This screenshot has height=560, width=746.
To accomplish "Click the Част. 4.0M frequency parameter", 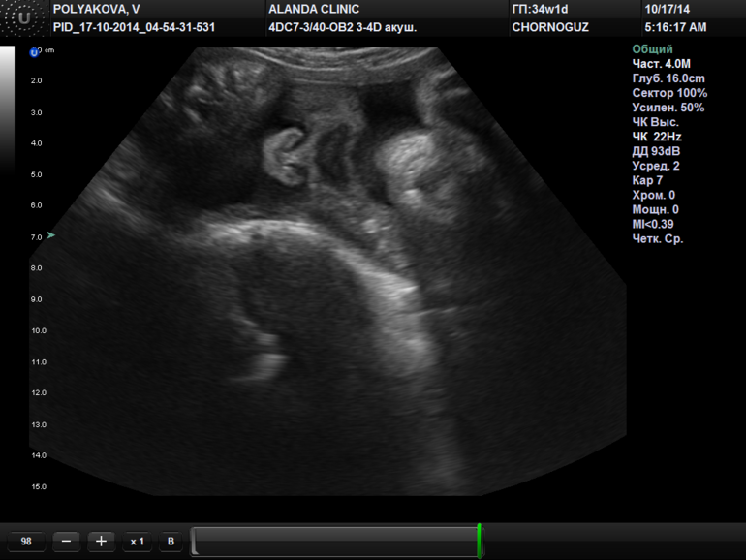I will 663,64.
